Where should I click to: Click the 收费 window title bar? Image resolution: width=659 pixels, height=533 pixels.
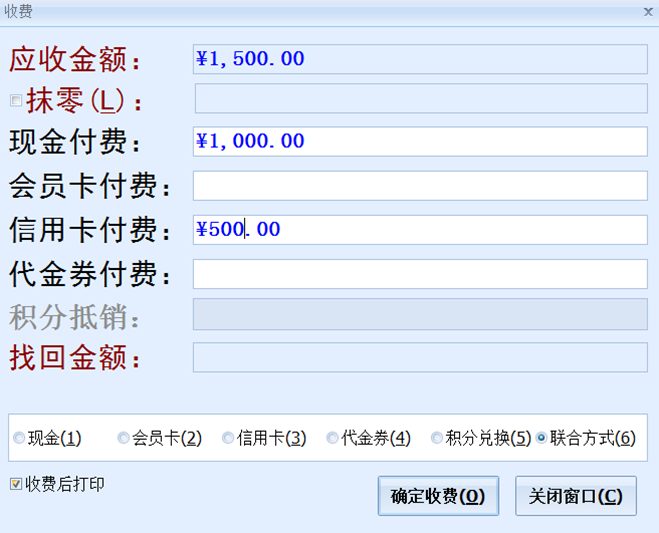pos(300,11)
